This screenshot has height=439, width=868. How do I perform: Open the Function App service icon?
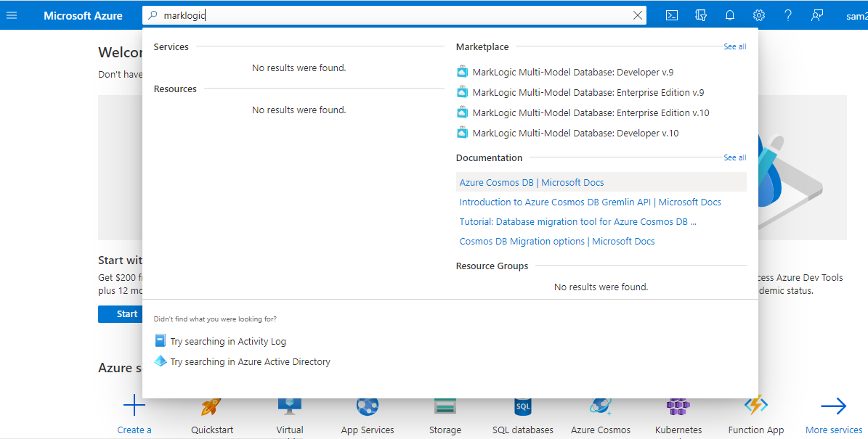pos(755,406)
